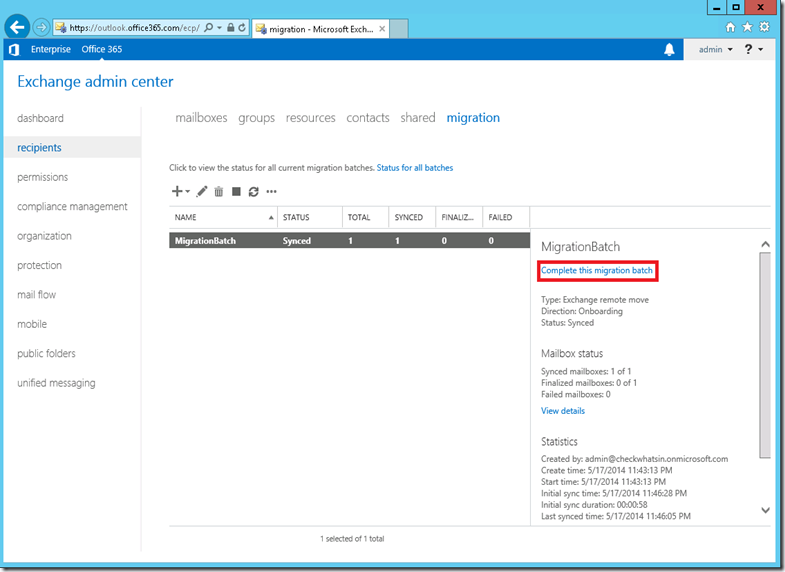
Task: Open the more options ellipsis
Action: point(271,191)
